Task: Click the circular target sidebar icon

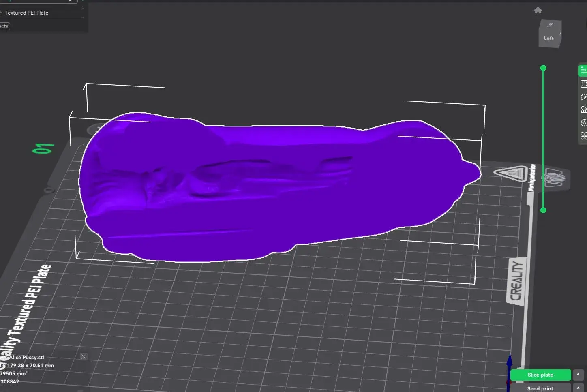Action: pos(583,123)
